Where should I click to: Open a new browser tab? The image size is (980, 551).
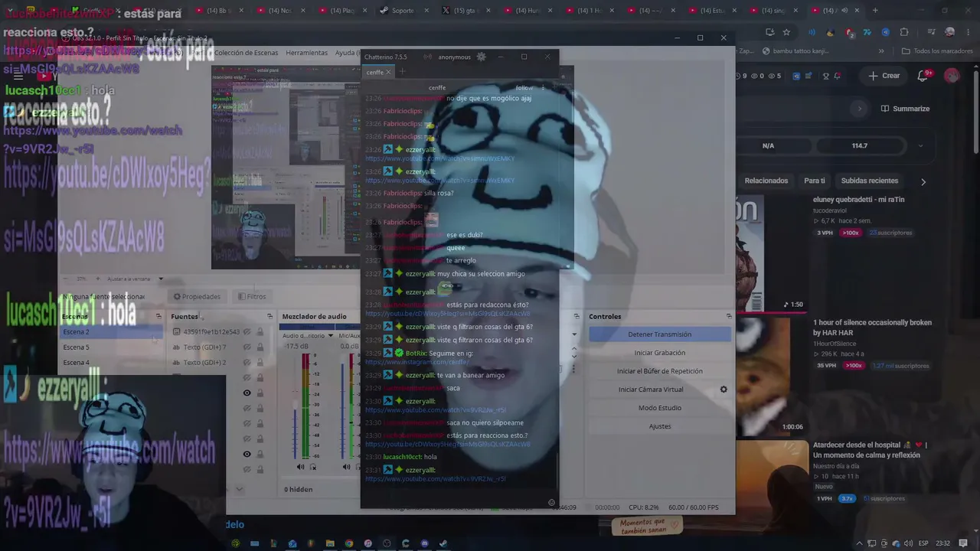pos(875,11)
